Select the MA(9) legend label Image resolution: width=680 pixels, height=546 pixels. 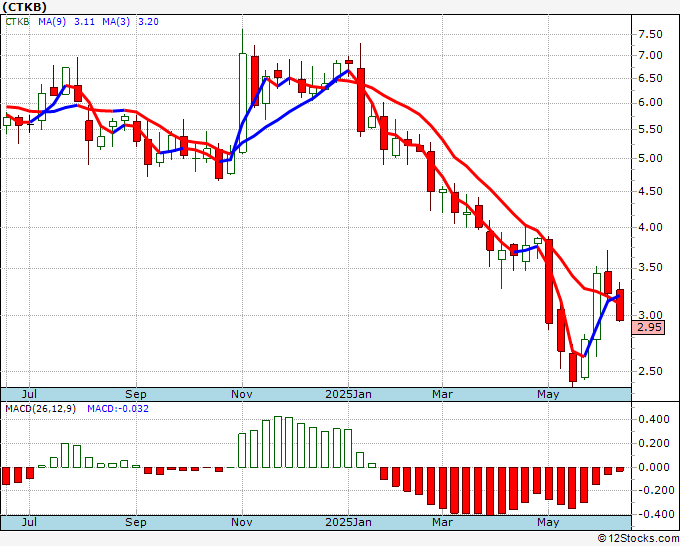pos(52,21)
